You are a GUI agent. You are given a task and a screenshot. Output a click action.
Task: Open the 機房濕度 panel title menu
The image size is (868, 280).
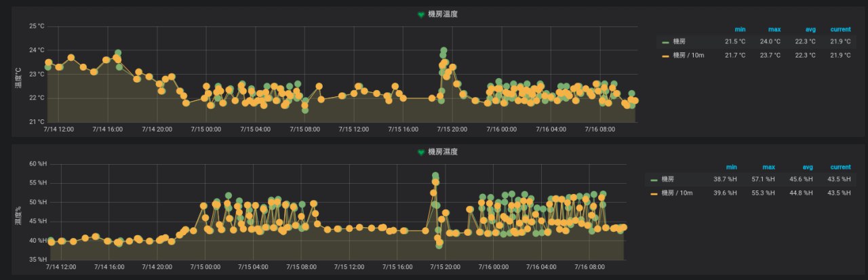click(443, 152)
